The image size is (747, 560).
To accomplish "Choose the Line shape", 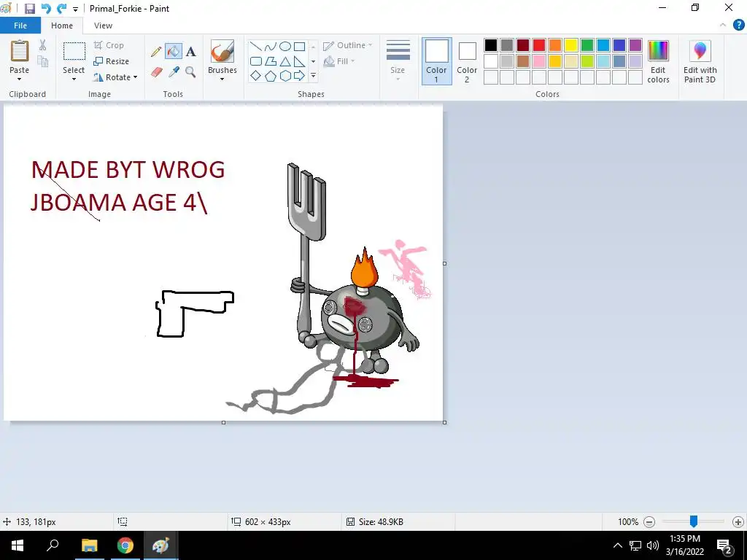I will pyautogui.click(x=256, y=46).
